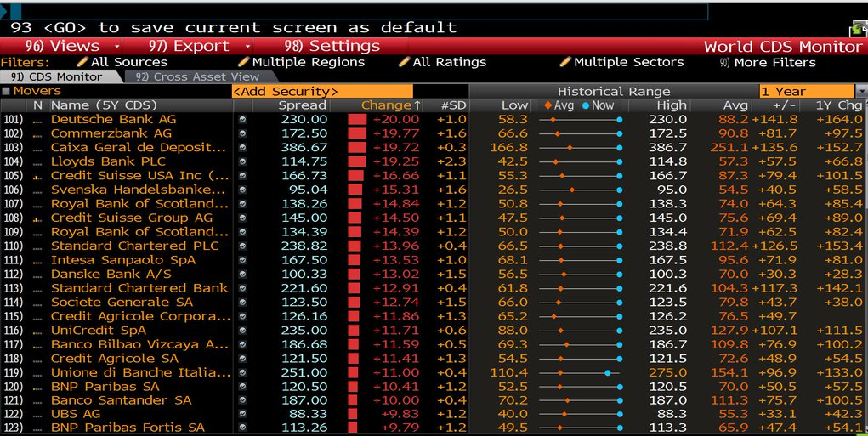Viewport: 868px width, 436px height.
Task: Edit the Multiple Regions filter pencil icon
Action: 244,62
